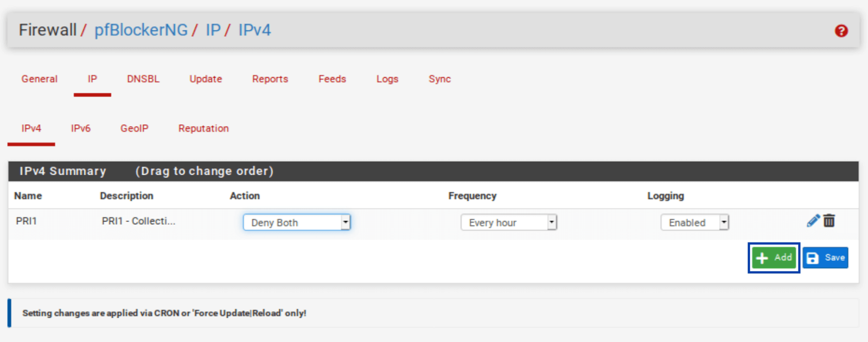Screen dimensions: 868x342
Task: Open the Logs tab
Action: 387,79
